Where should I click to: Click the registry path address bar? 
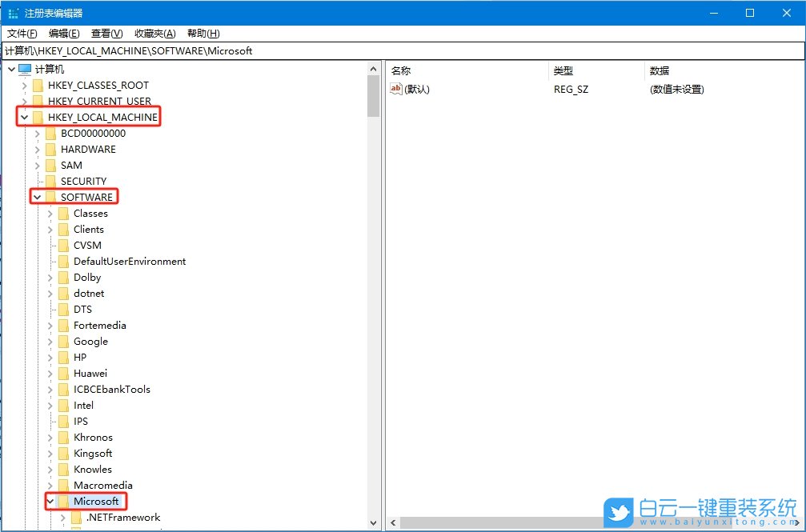(x=240, y=50)
